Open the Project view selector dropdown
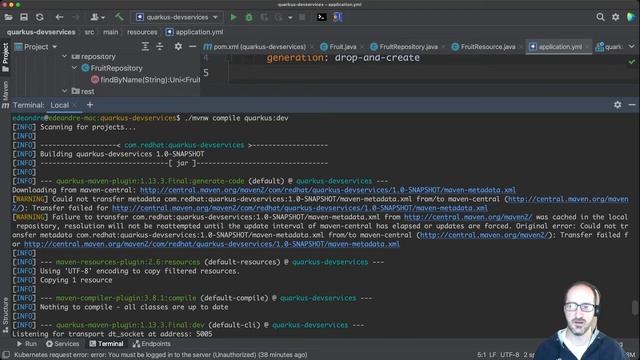The image size is (640, 360). pos(36,47)
